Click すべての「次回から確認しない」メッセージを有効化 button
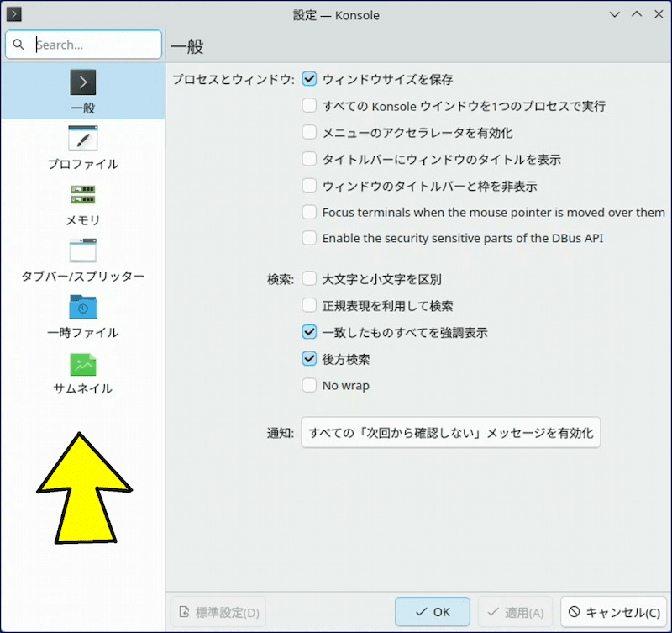672x633 pixels. (451, 434)
